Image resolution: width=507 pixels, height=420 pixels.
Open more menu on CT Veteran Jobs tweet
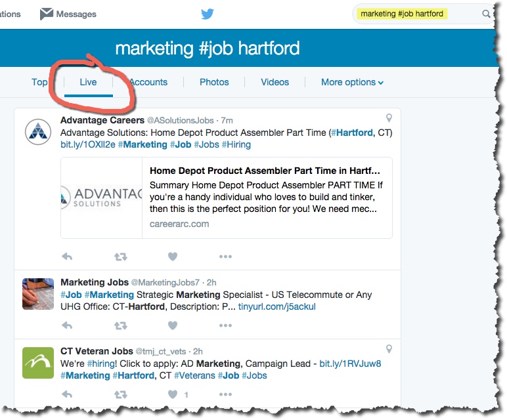tap(225, 394)
